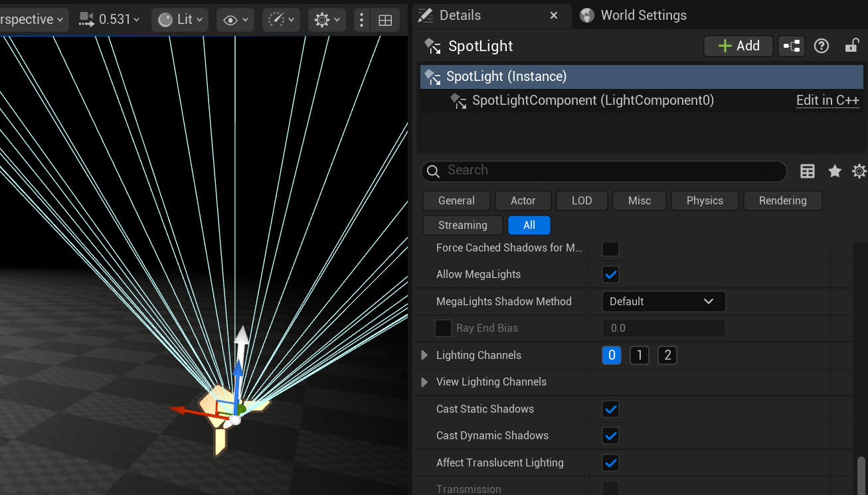Viewport: 868px width, 495px height.
Task: Open the three-dot viewport options menu
Action: [361, 20]
